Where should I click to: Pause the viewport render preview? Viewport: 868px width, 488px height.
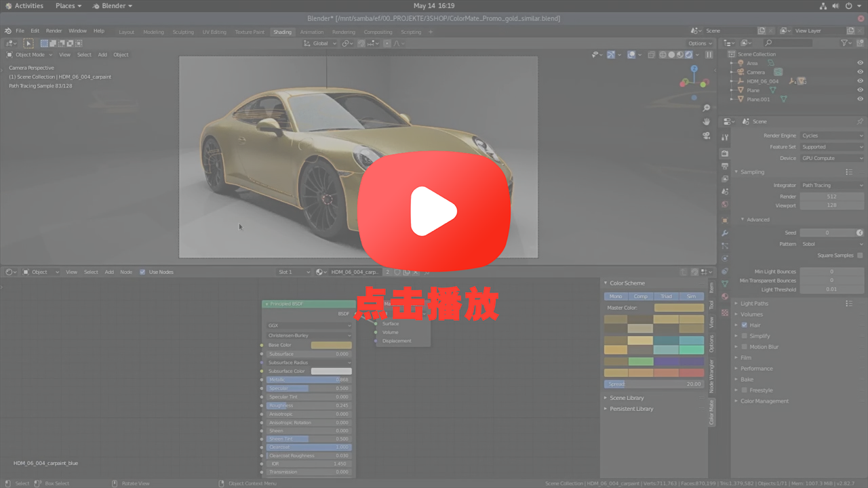[x=709, y=55]
